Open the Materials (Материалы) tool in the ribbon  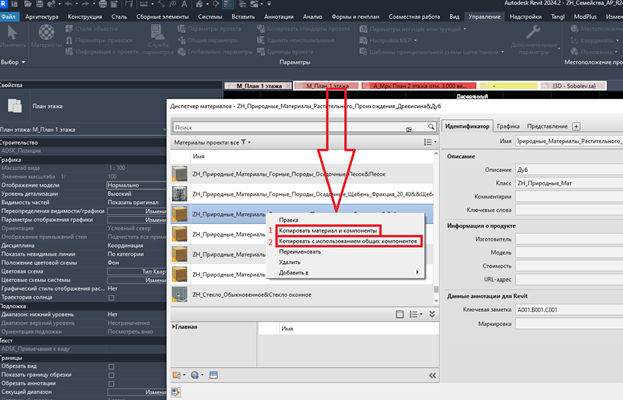tap(46, 37)
